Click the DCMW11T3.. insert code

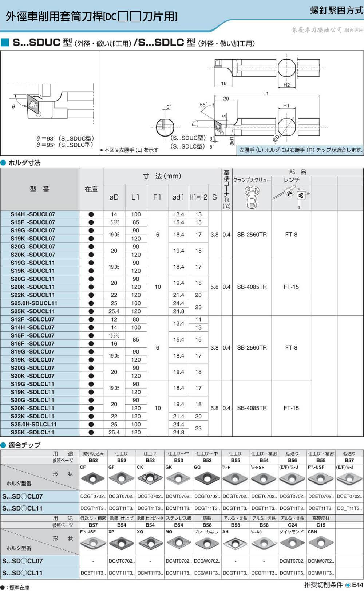[321, 573]
